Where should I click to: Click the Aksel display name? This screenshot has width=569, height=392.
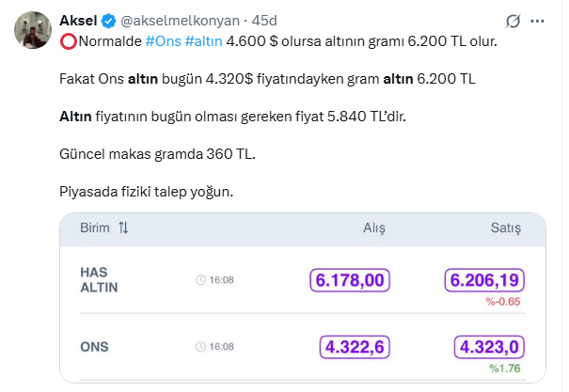pyautogui.click(x=78, y=20)
